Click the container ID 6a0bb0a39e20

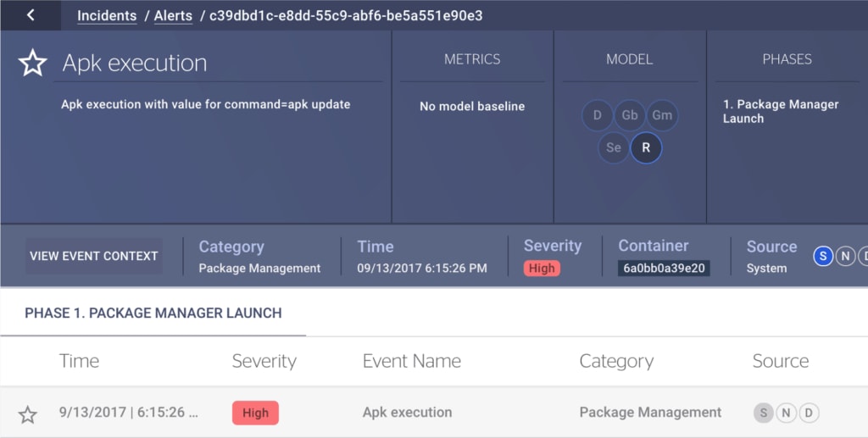click(664, 268)
